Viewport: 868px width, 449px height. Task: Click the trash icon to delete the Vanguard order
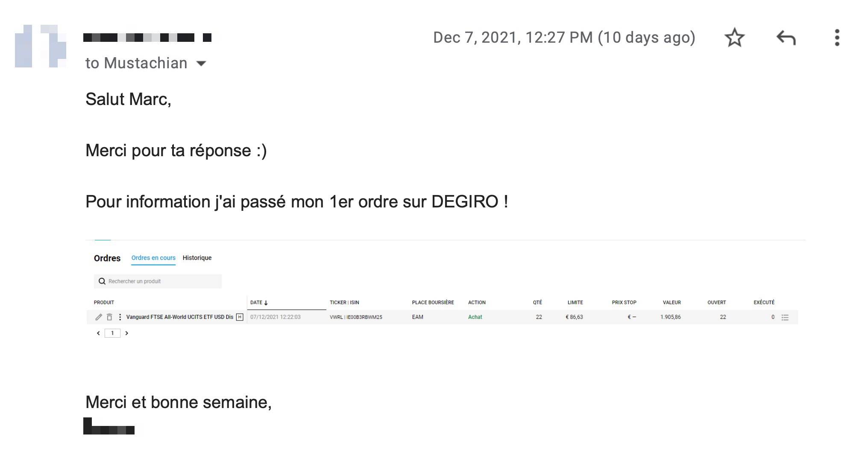[109, 317]
